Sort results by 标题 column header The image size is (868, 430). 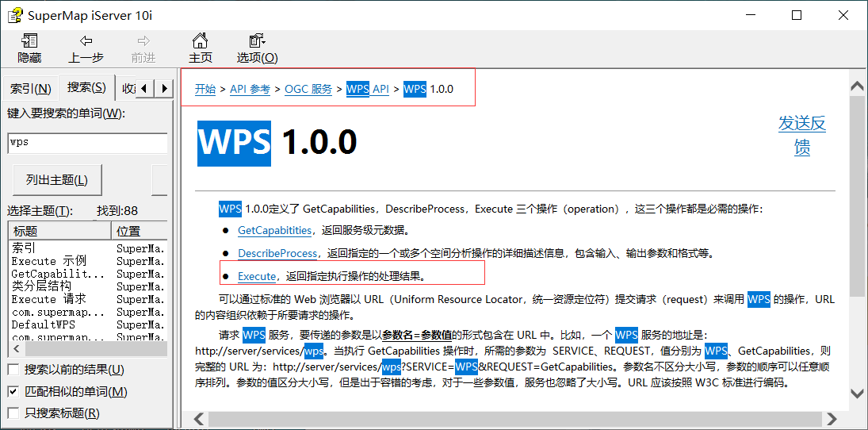(x=59, y=231)
